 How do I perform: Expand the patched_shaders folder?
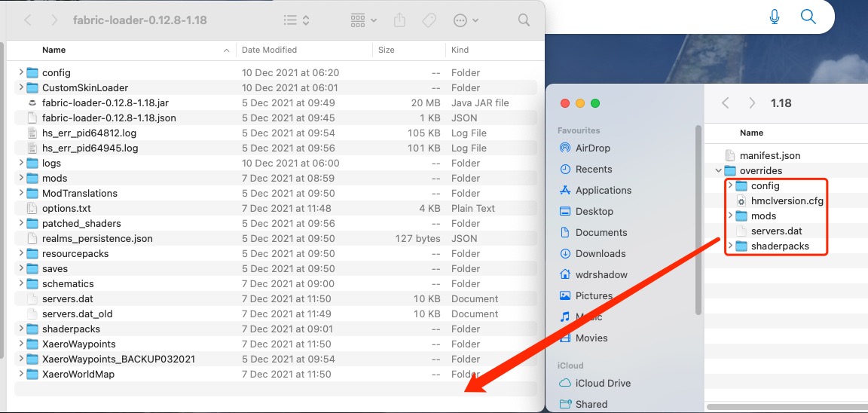coord(21,223)
